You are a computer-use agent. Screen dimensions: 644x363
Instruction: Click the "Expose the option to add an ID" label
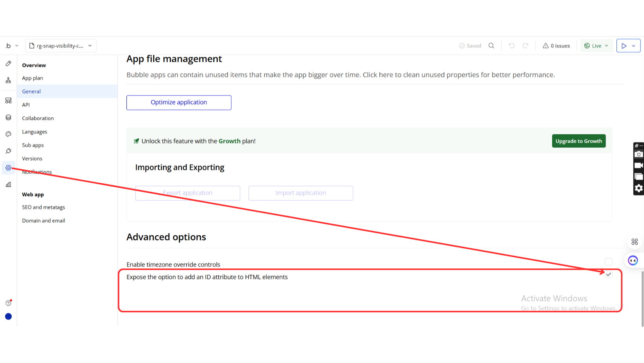(x=207, y=277)
